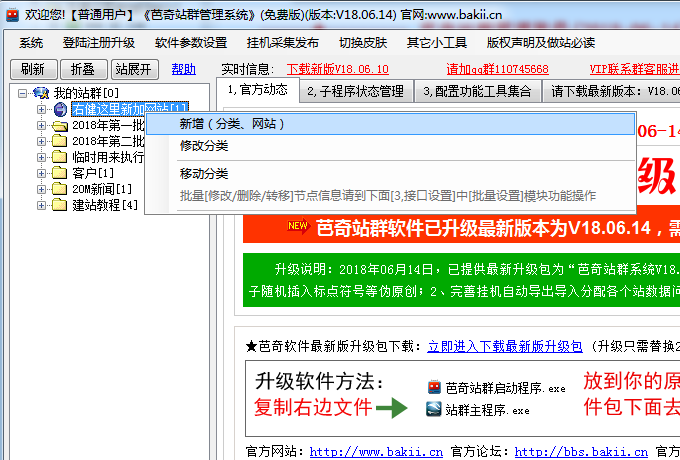Click the blue globe icon of 右键这里新加网站

(x=60, y=109)
